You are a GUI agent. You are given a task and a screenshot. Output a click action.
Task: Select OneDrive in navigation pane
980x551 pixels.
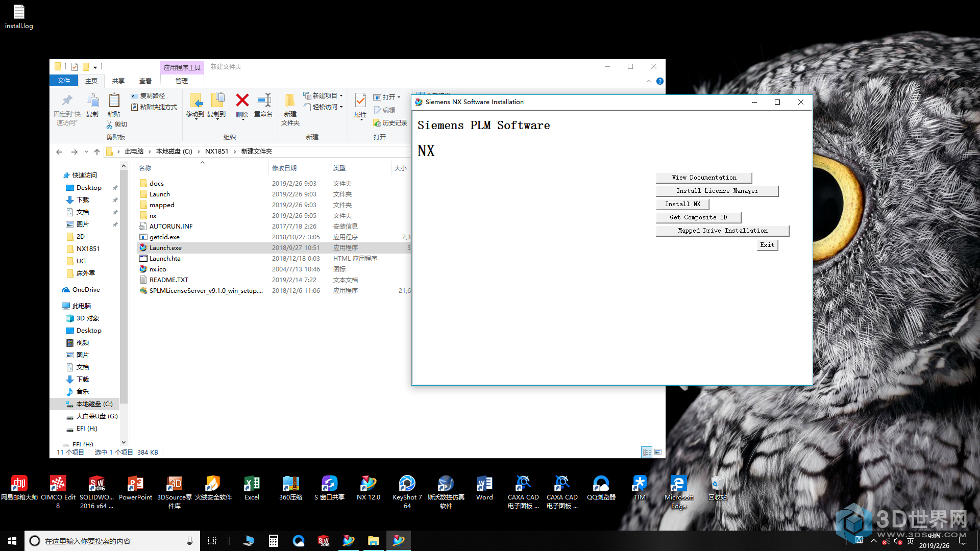click(86, 290)
